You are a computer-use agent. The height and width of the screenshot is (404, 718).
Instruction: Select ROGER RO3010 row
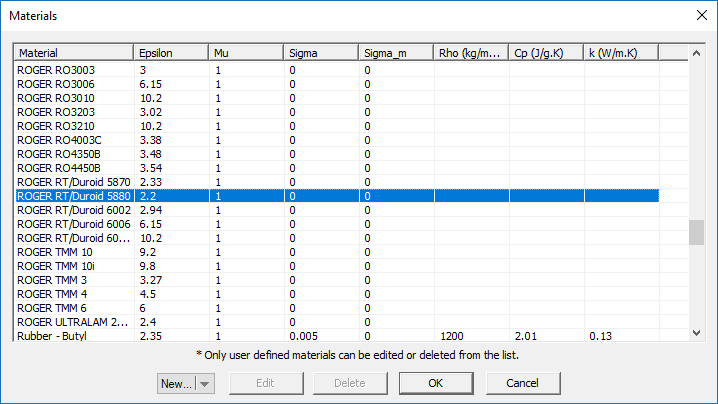tap(337, 98)
